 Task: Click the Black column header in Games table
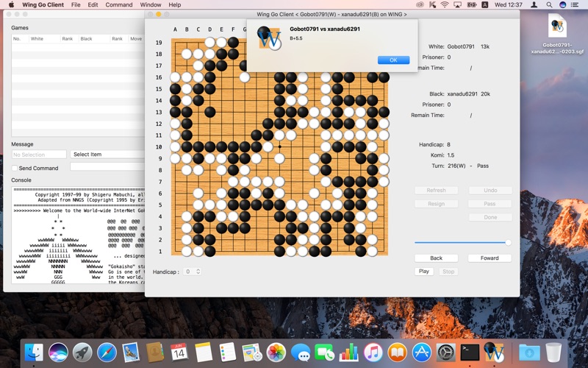coord(94,39)
